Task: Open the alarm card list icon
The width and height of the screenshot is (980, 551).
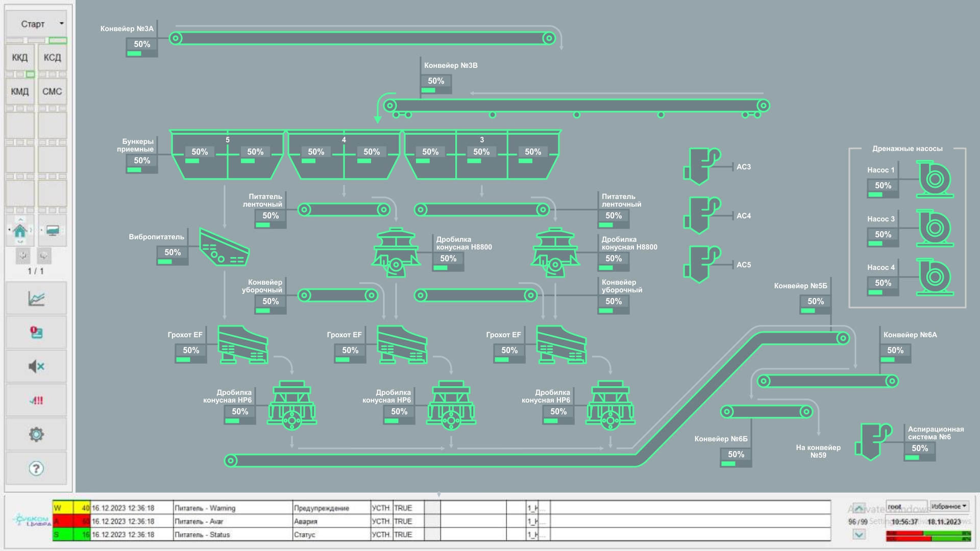Action: point(36,333)
